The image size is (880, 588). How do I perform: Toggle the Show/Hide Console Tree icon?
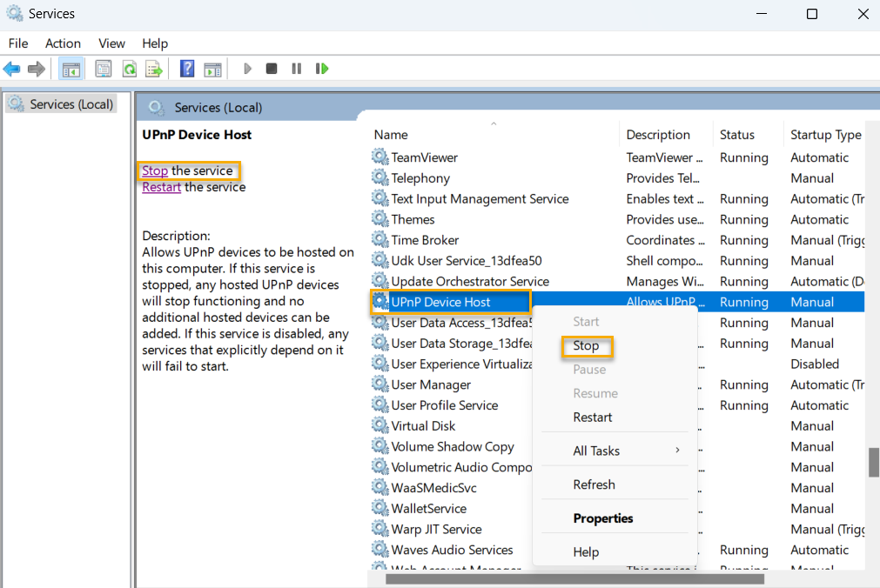click(71, 68)
